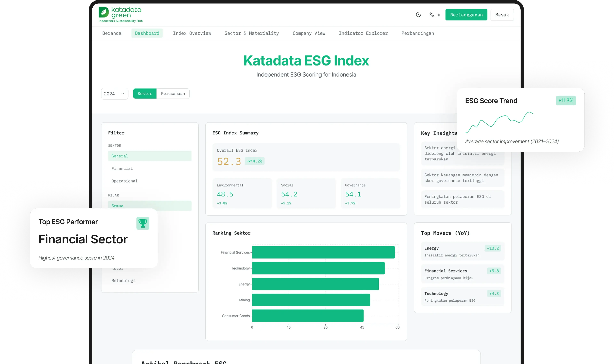Open the Index Overview tab
Image resolution: width=614 pixels, height=364 pixels.
(x=192, y=33)
